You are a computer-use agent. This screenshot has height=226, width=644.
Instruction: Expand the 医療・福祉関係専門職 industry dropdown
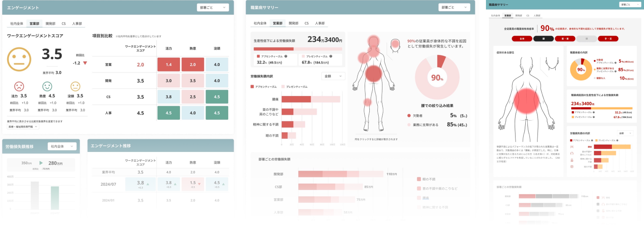point(23,127)
